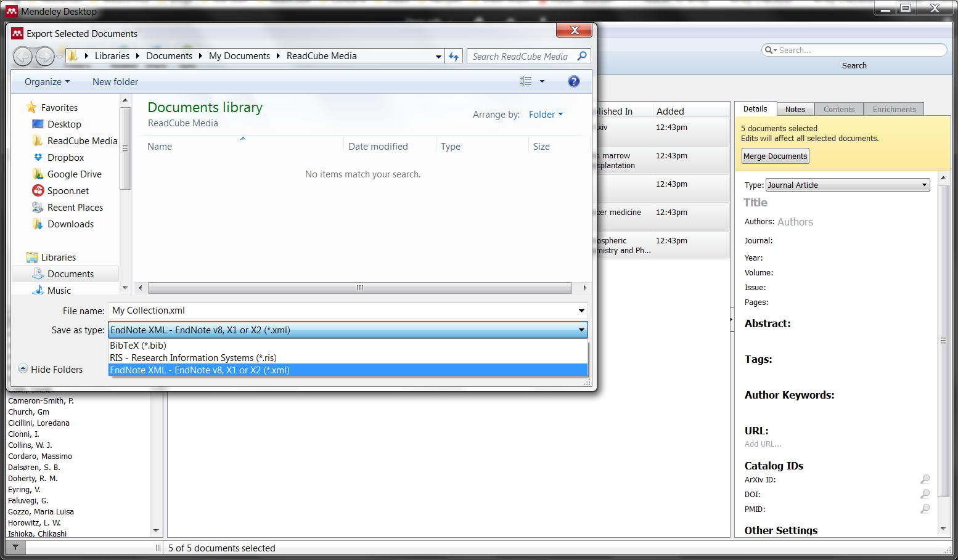Select Favorites star in navigation pane
Screen dimensions: 958x560
pyautogui.click(x=32, y=107)
